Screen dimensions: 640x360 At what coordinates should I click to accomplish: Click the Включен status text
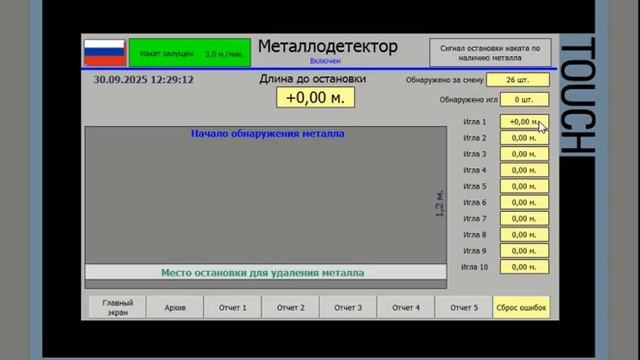point(325,61)
